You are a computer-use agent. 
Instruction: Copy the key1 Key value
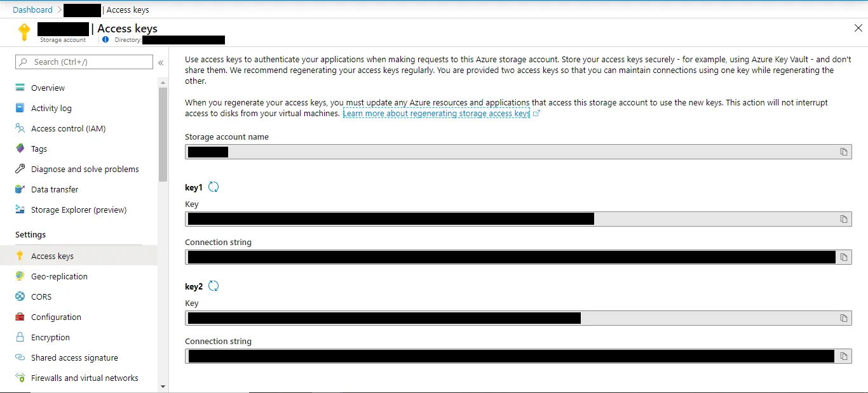click(x=844, y=219)
